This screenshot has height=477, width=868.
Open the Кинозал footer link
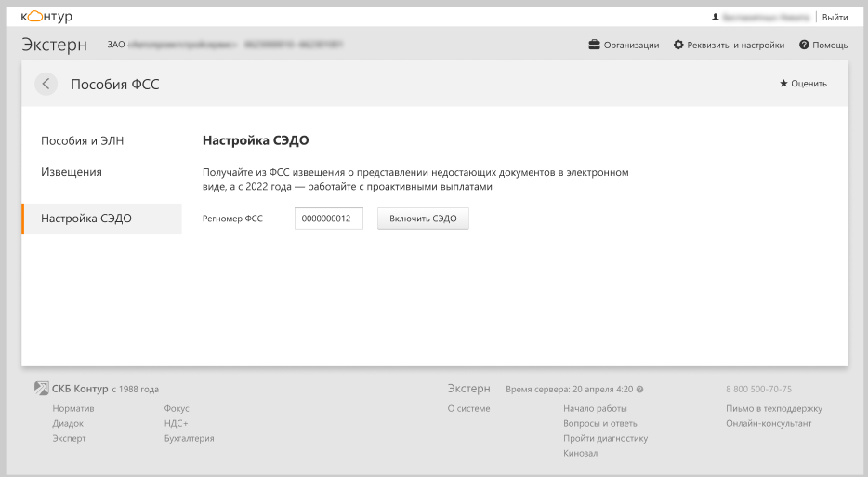pos(580,453)
